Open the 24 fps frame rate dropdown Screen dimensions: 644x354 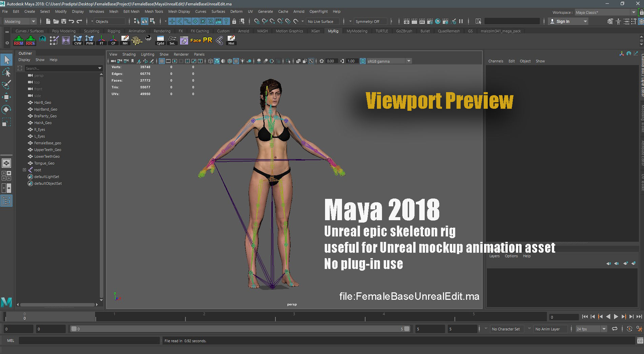591,329
